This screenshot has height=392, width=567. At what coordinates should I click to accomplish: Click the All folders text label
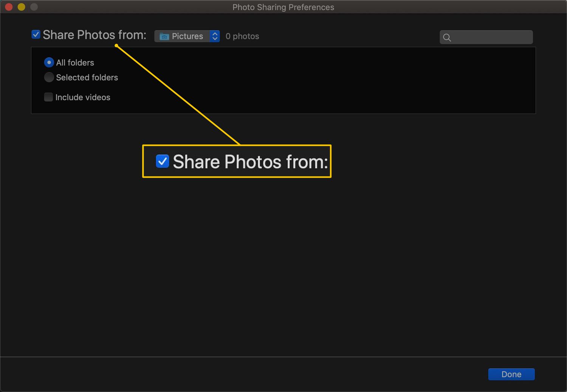point(75,63)
